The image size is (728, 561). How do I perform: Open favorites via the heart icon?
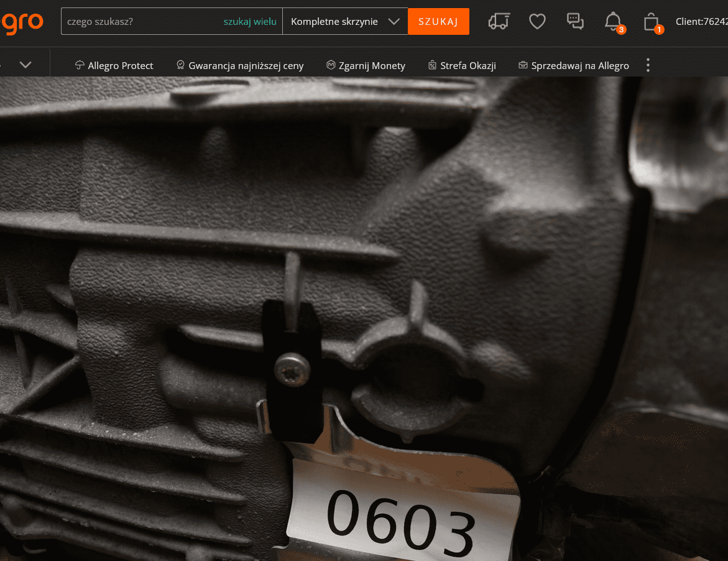coord(537,21)
